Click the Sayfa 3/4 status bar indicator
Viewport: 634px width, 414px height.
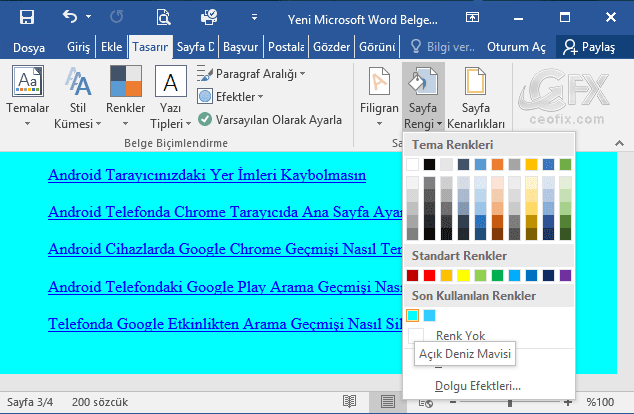click(x=30, y=402)
